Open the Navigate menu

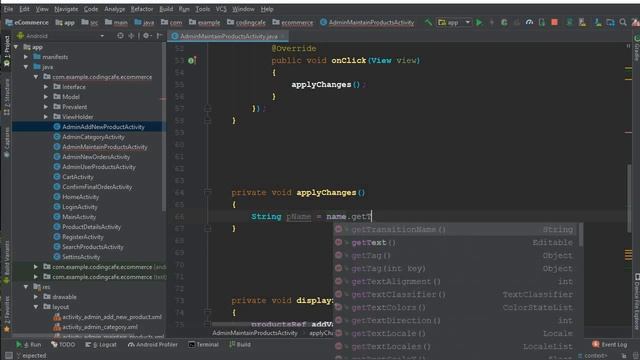pyautogui.click(x=66, y=9)
